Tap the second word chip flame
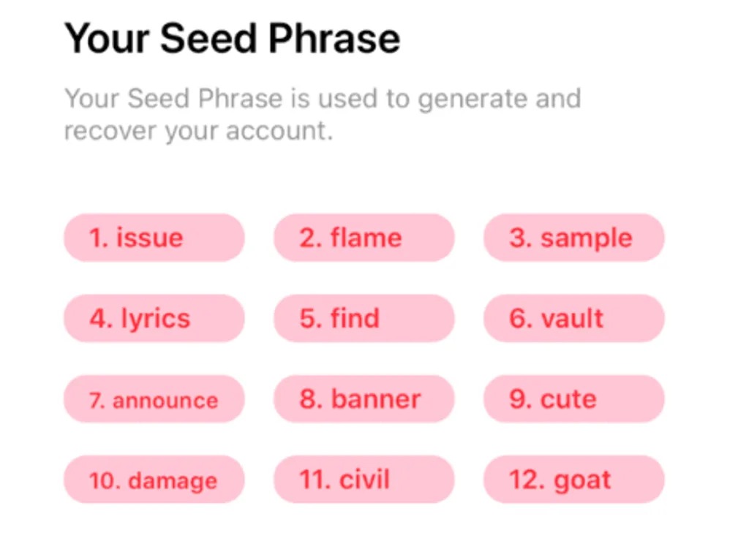Screen dimensions: 749x560 click(364, 238)
